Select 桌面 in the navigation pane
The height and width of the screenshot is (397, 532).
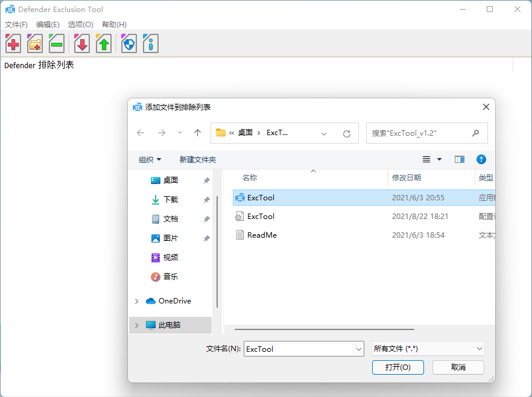tap(170, 180)
